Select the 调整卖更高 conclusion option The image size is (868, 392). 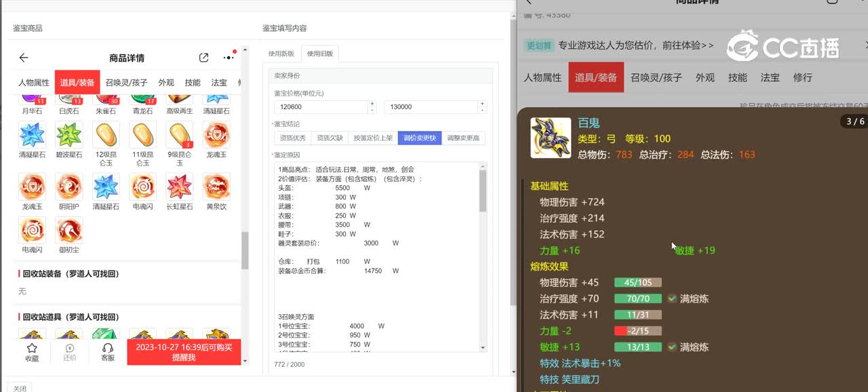[463, 138]
